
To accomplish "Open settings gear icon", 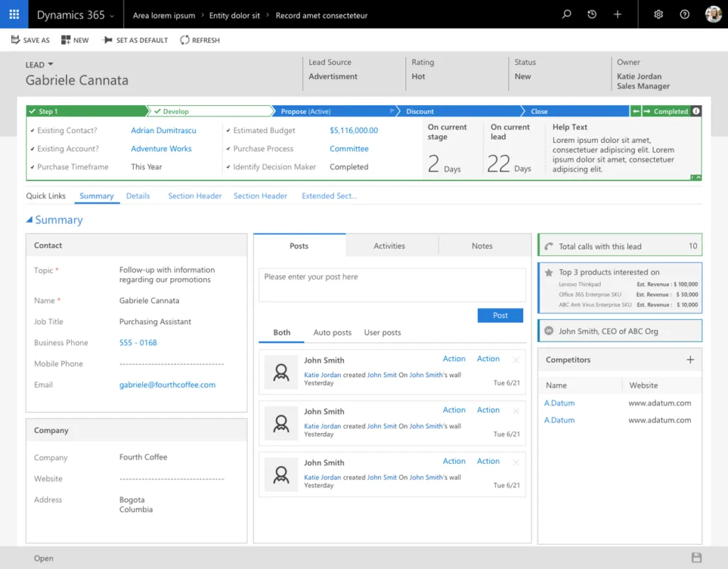I will click(x=658, y=14).
